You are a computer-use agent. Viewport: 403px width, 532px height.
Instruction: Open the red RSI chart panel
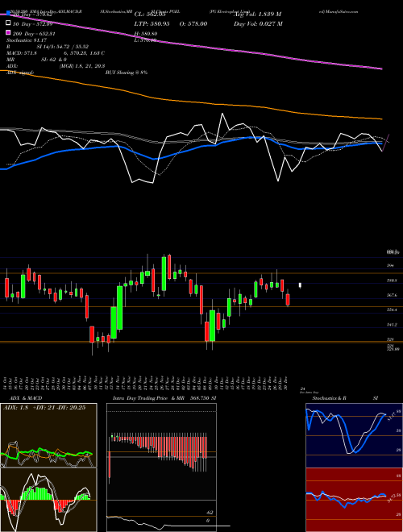coord(354,500)
